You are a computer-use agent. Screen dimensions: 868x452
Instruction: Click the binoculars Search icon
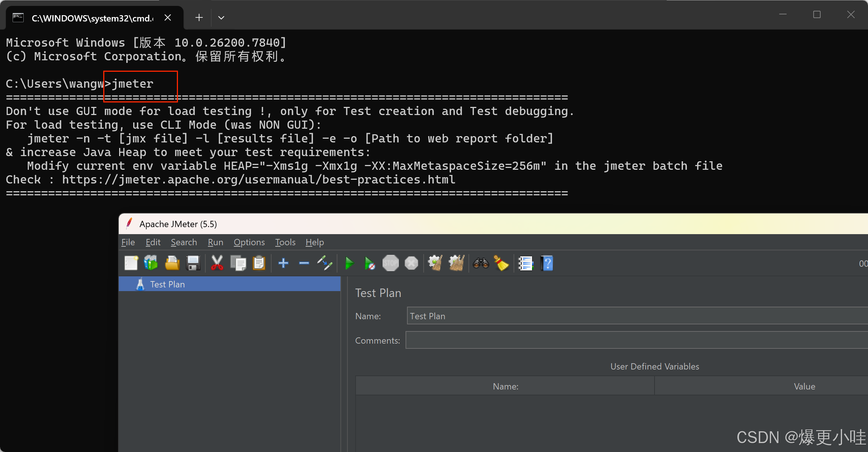[481, 263]
